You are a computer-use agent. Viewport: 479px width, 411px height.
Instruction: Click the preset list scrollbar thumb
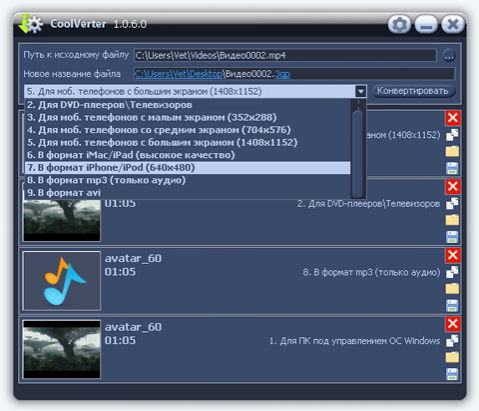(358, 153)
